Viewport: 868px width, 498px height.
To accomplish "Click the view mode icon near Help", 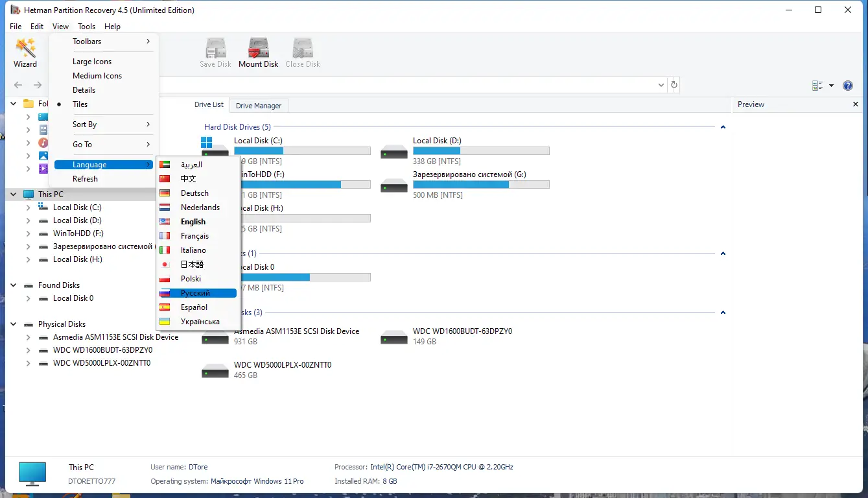I will pyautogui.click(x=817, y=86).
